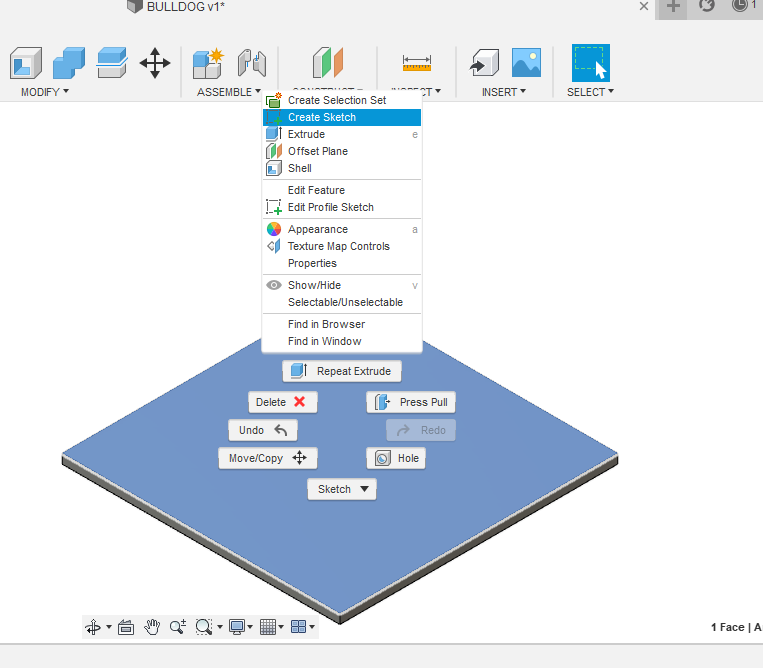This screenshot has width=763, height=668.
Task: Toggle Show/Hide in the context menu
Action: (x=342, y=285)
